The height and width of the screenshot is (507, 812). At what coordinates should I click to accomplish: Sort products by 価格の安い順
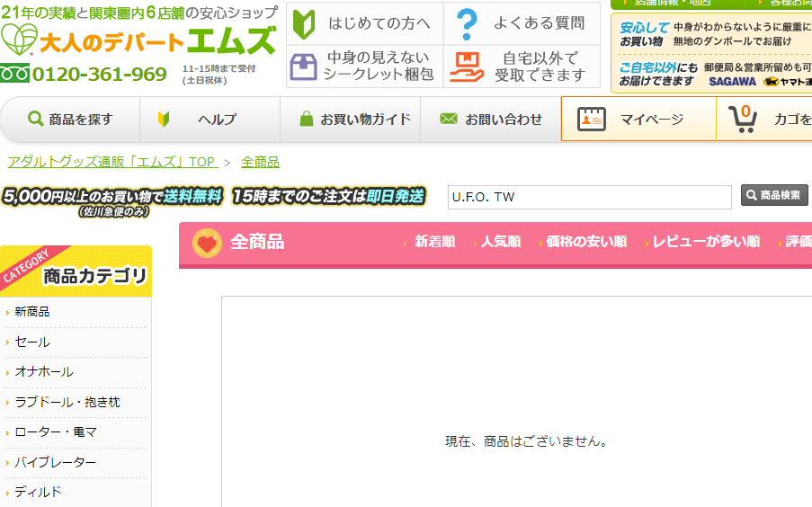click(586, 242)
